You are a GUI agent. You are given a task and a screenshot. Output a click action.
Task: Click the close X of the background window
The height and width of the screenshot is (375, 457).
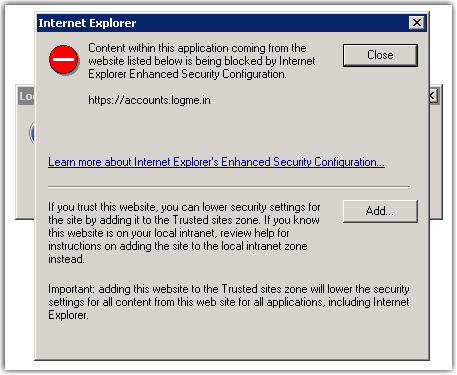pyautogui.click(x=433, y=96)
